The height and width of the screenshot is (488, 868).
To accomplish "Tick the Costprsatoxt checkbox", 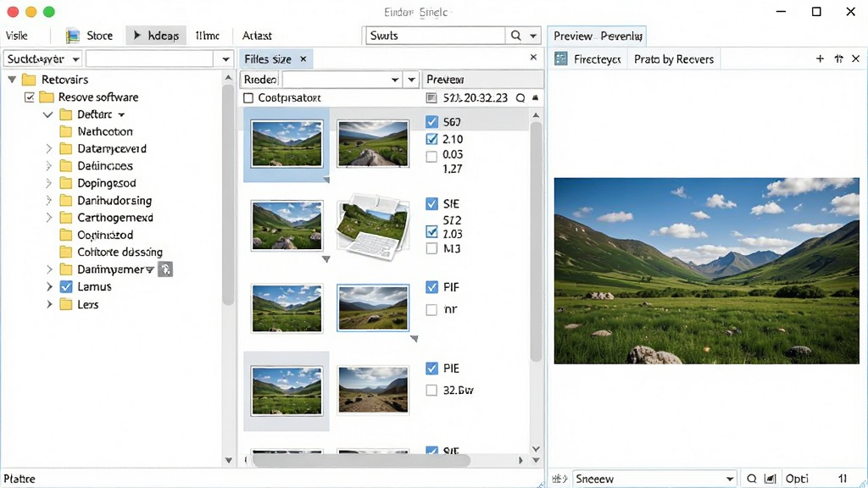I will tap(248, 98).
